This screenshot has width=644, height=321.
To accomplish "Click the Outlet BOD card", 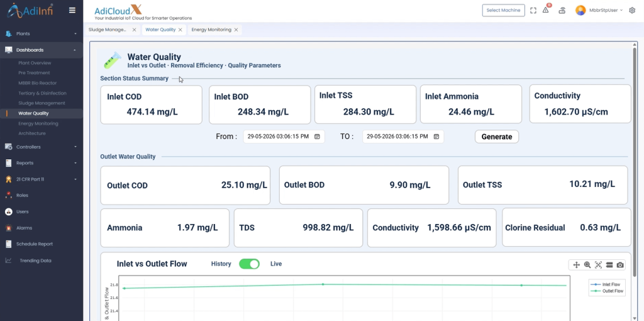I will tap(364, 185).
